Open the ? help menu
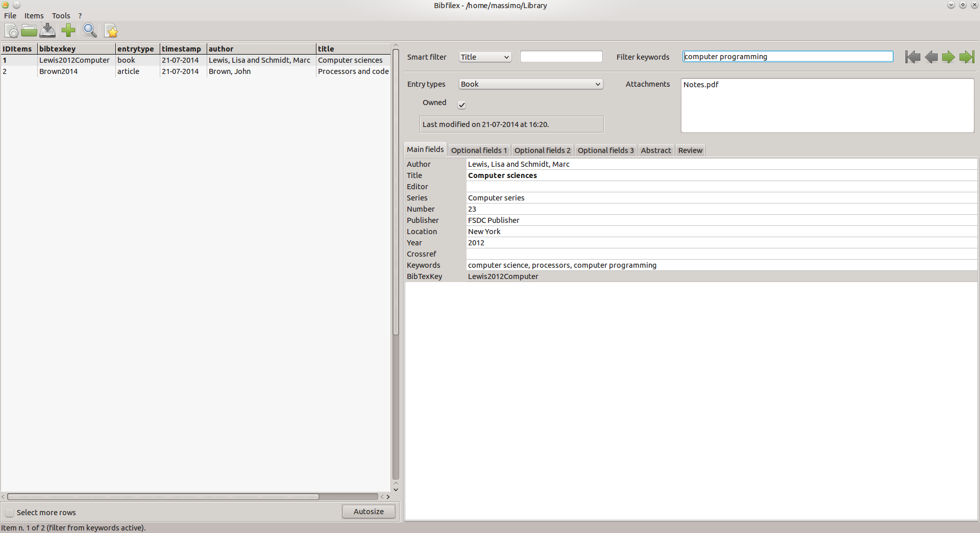Image resolution: width=980 pixels, height=533 pixels. click(x=80, y=16)
